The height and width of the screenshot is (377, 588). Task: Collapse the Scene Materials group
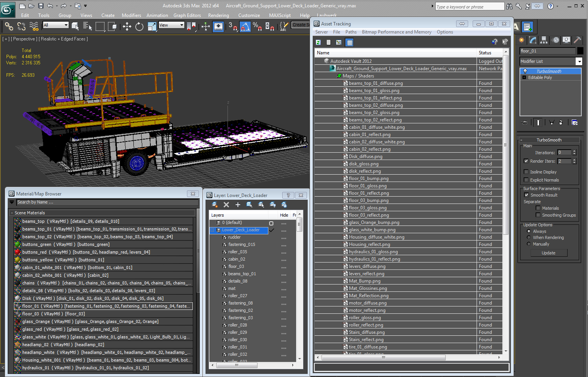pyautogui.click(x=12, y=213)
